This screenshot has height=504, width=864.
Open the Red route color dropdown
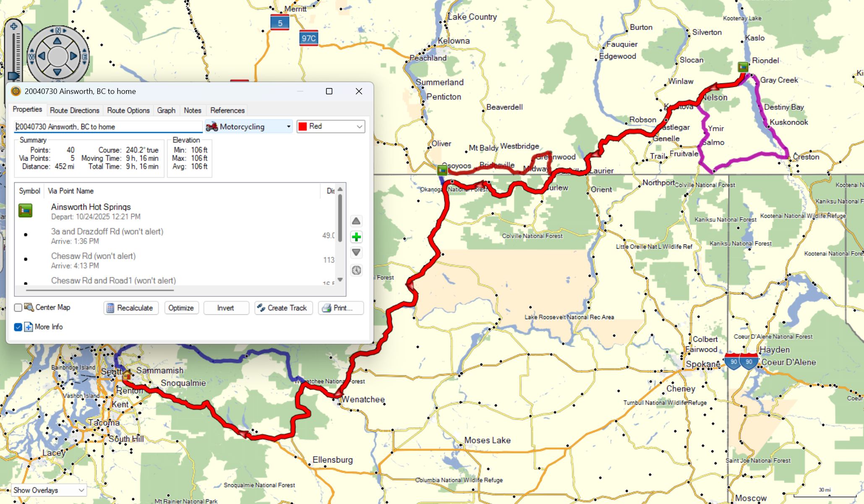pos(331,127)
